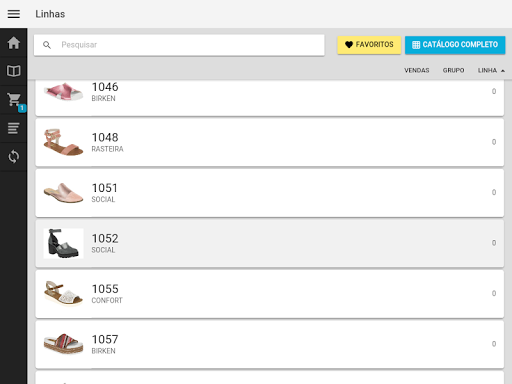
Task: Click the cart badge showing 1
Action: point(22,108)
